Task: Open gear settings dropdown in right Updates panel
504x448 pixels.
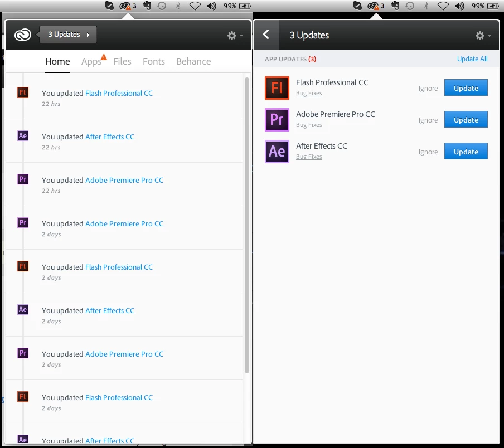Action: click(483, 35)
